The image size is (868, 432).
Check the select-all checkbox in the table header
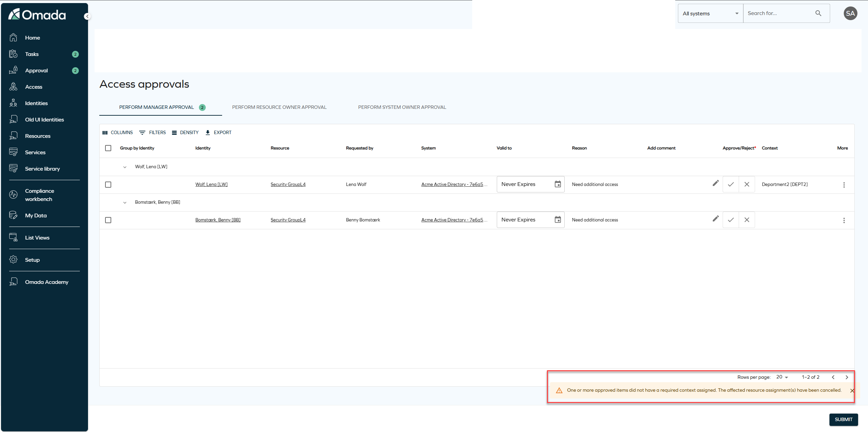108,148
